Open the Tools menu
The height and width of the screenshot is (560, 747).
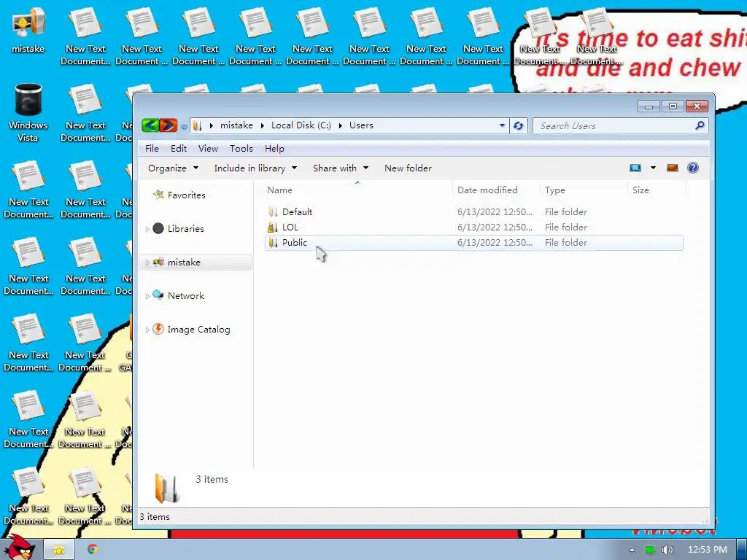point(241,149)
